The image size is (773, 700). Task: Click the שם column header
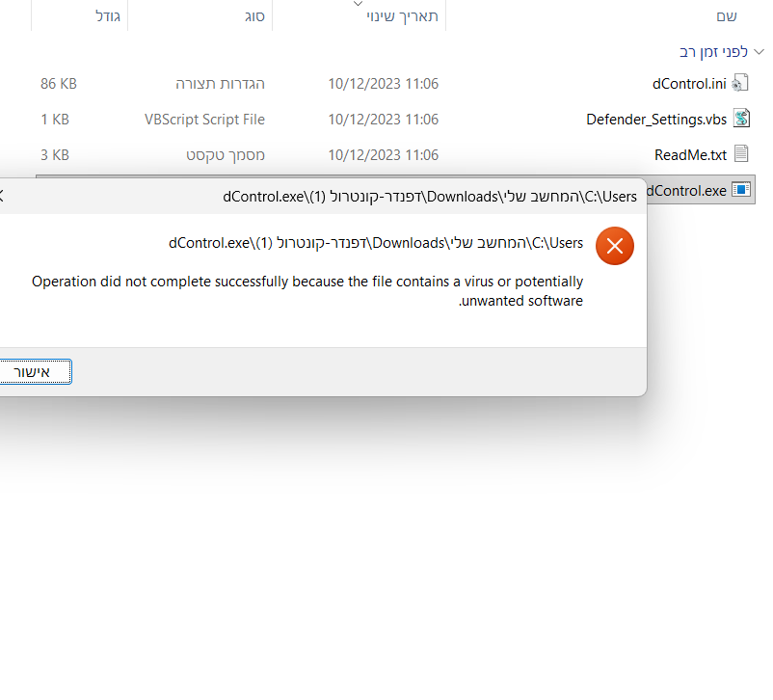[729, 15]
